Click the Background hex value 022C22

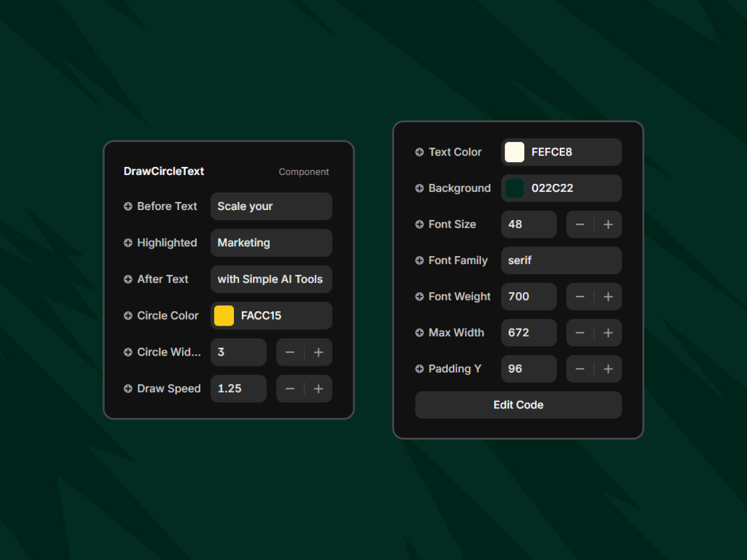click(x=552, y=188)
